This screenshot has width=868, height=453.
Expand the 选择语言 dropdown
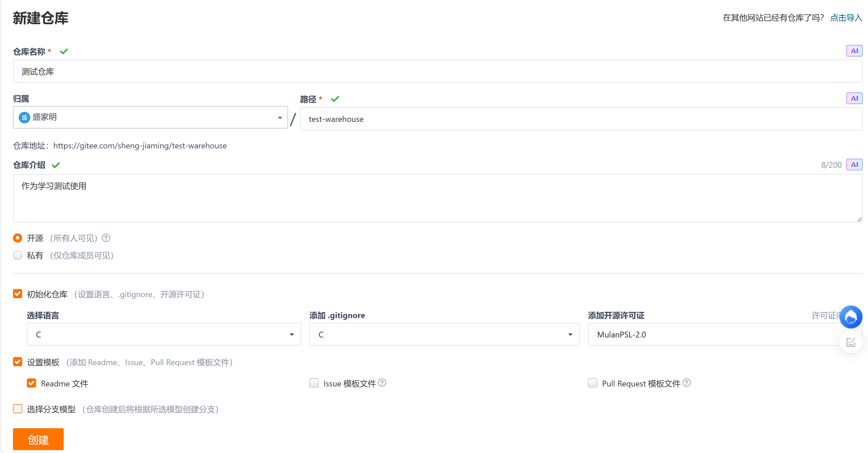(x=164, y=335)
